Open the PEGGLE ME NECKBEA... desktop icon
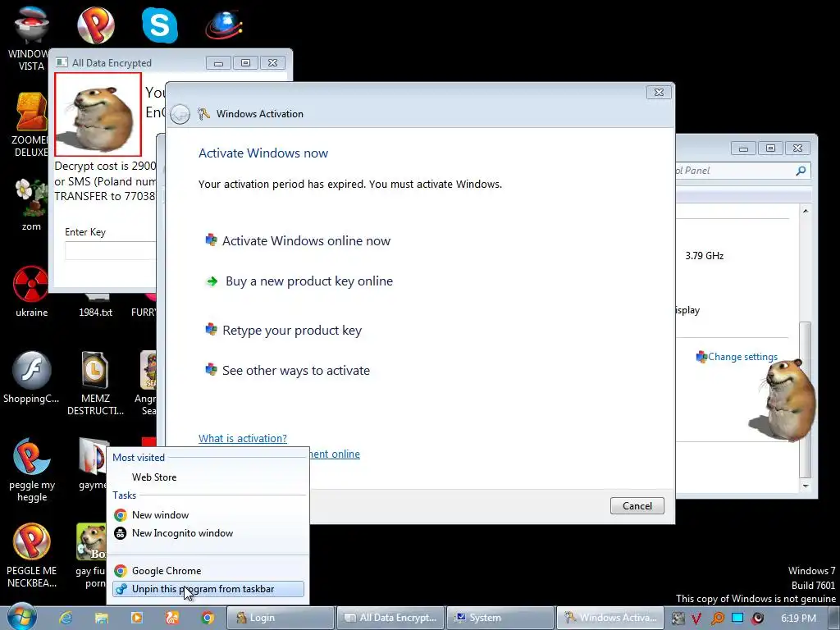840x630 pixels. coord(32,555)
